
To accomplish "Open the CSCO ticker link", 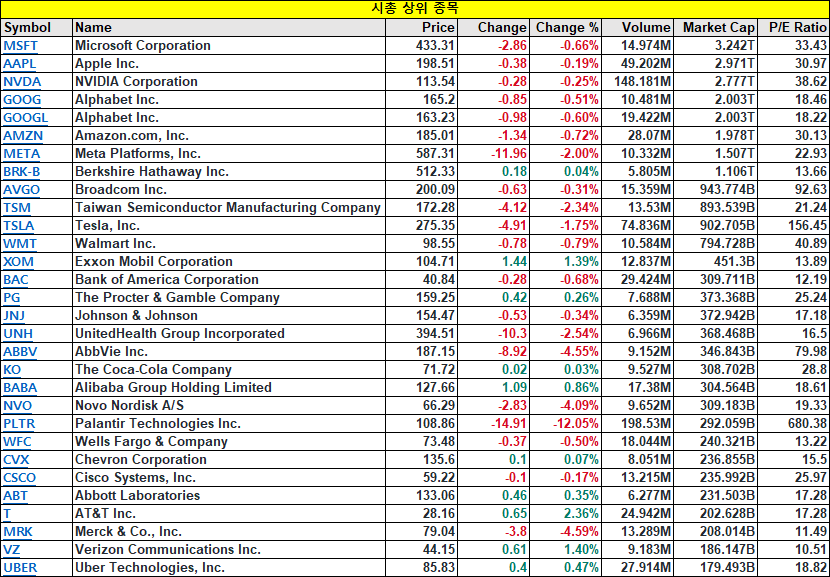I will tap(20, 477).
